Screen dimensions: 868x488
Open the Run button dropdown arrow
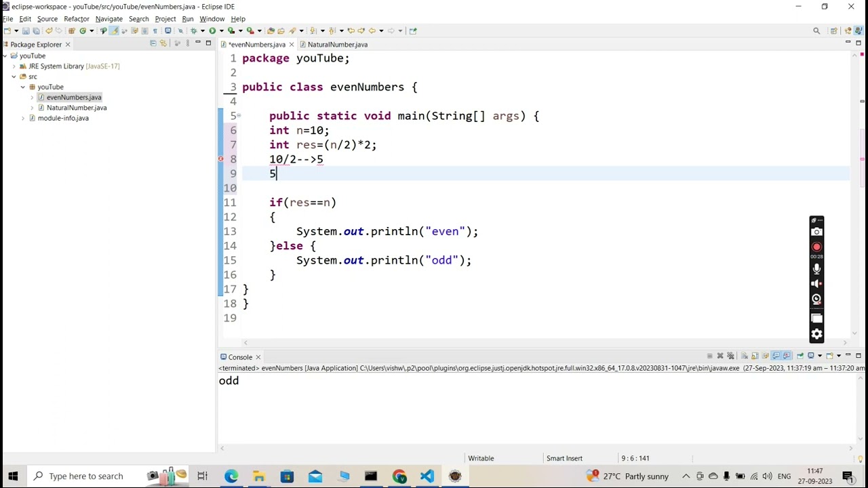coord(221,30)
